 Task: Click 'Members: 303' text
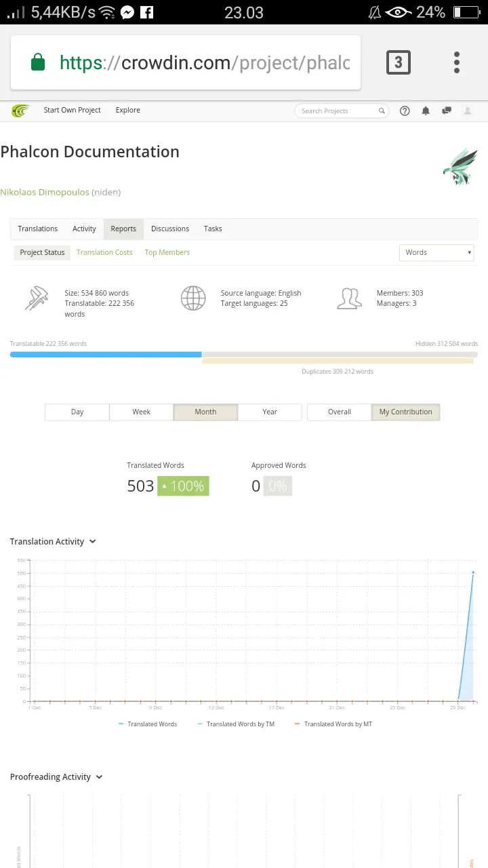click(400, 293)
